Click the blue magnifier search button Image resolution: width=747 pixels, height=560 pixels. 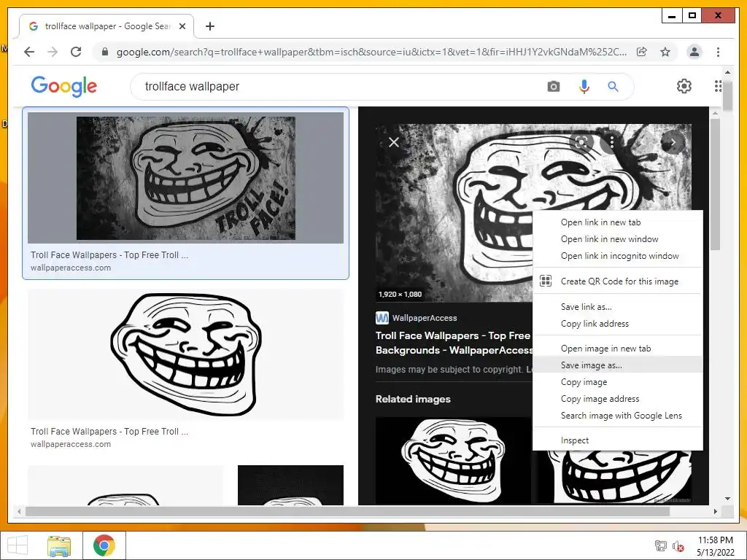613,87
